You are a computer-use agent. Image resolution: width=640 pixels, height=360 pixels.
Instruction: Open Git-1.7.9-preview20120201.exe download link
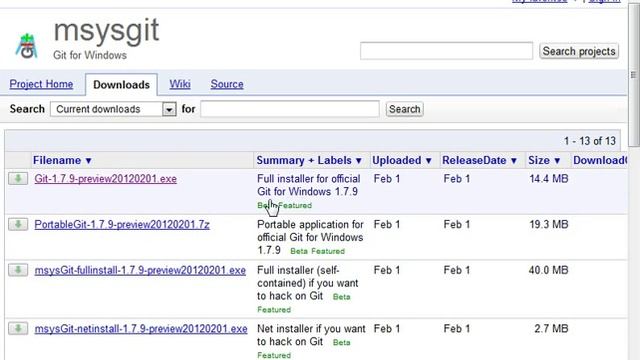point(105,179)
